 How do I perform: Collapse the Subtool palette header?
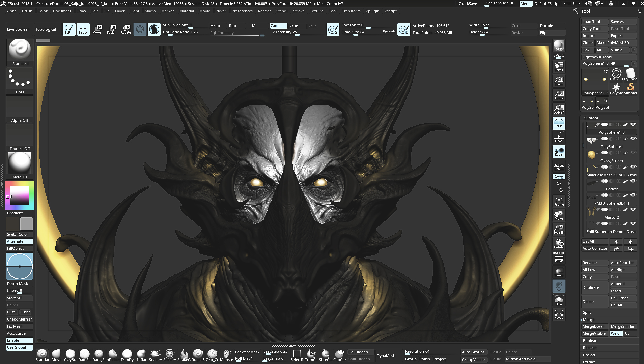pos(591,118)
